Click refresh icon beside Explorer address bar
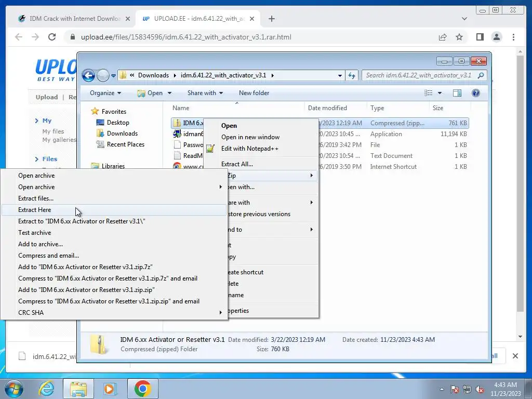 point(352,75)
